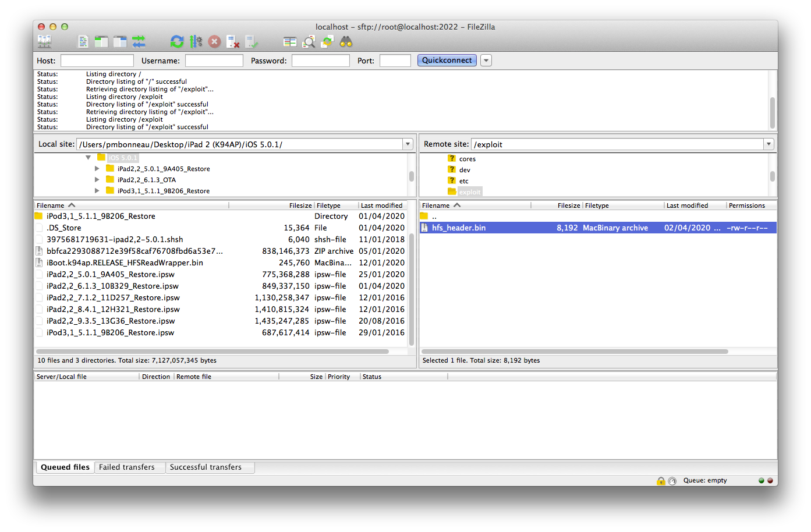This screenshot has width=811, height=532.
Task: Disconnect from the currently visible server
Action: 233,41
